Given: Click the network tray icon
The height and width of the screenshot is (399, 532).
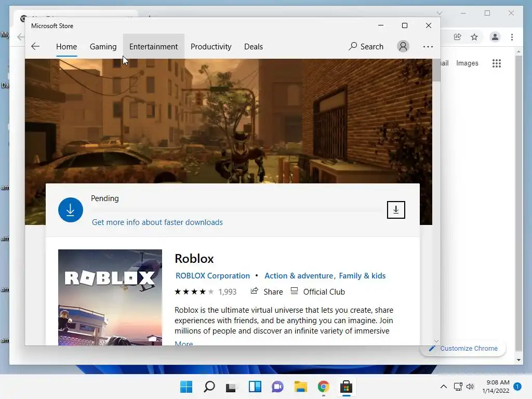Looking at the screenshot, I should [458, 387].
